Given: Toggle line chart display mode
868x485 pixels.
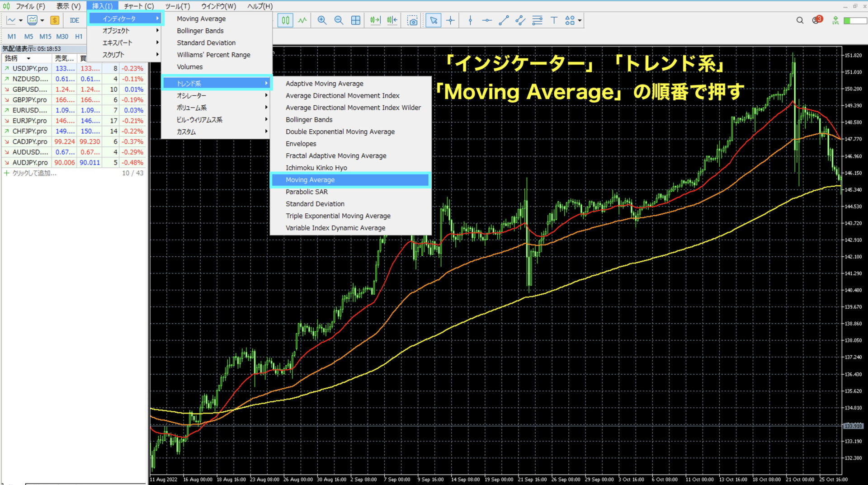Looking at the screenshot, I should point(302,20).
